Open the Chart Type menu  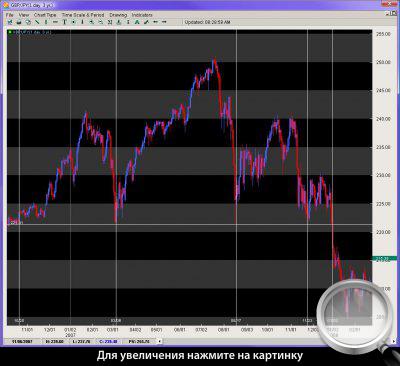pos(45,15)
